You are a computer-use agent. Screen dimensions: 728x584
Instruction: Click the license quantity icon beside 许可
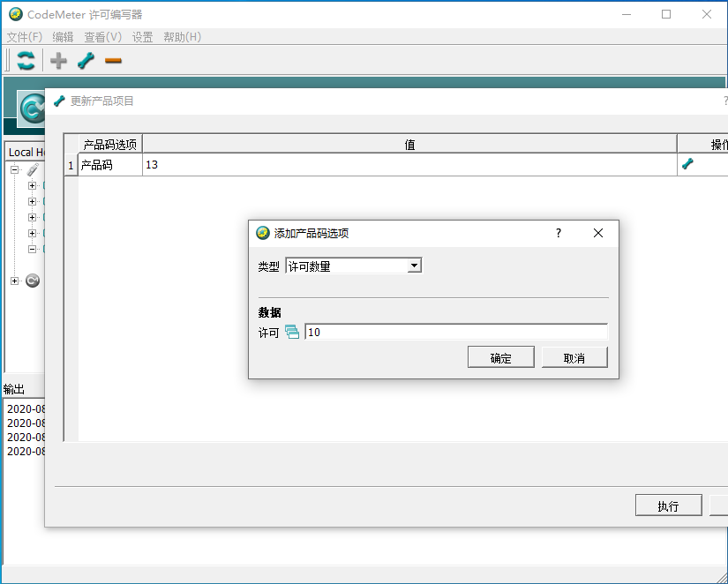[292, 332]
